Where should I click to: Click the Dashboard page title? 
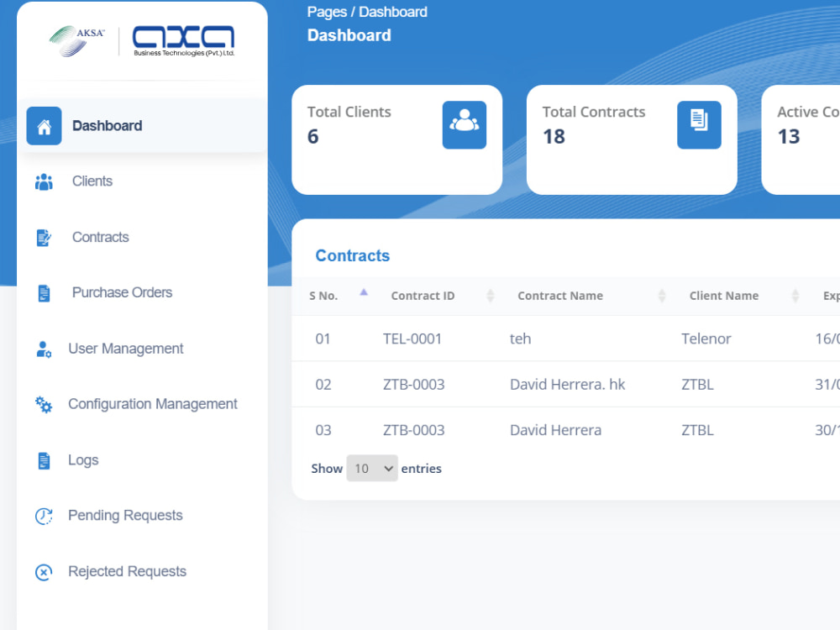pos(349,35)
